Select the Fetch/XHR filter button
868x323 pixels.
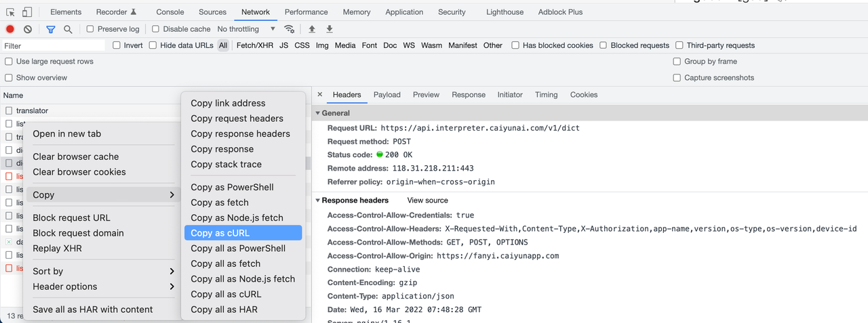(254, 45)
